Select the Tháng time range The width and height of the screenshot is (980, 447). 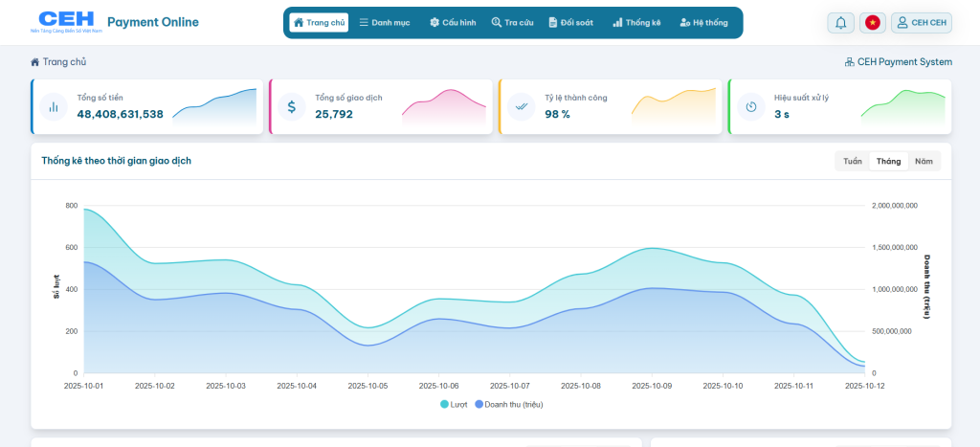888,162
